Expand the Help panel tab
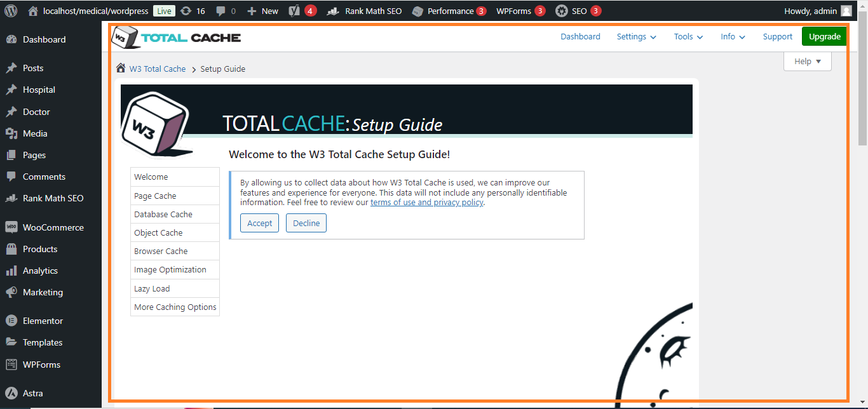This screenshot has width=868, height=409. (x=807, y=62)
